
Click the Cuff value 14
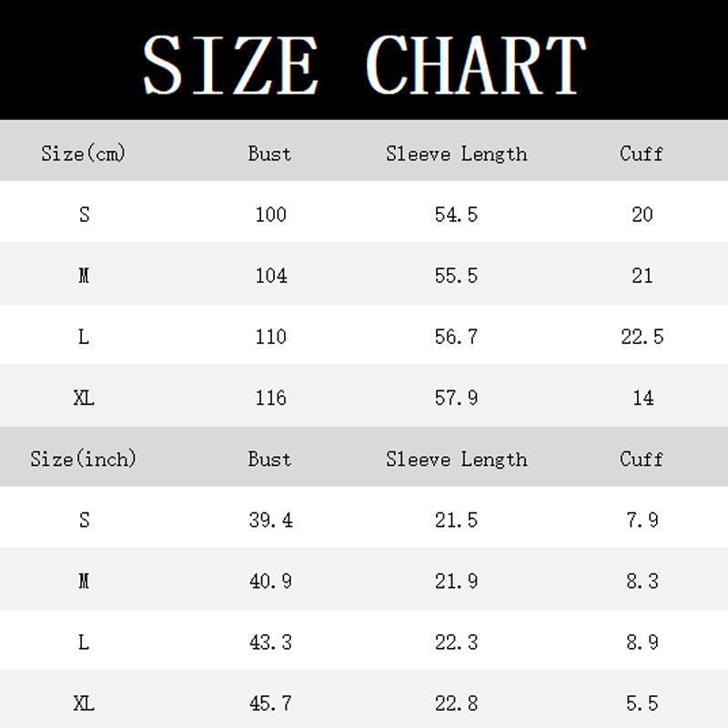tap(642, 398)
